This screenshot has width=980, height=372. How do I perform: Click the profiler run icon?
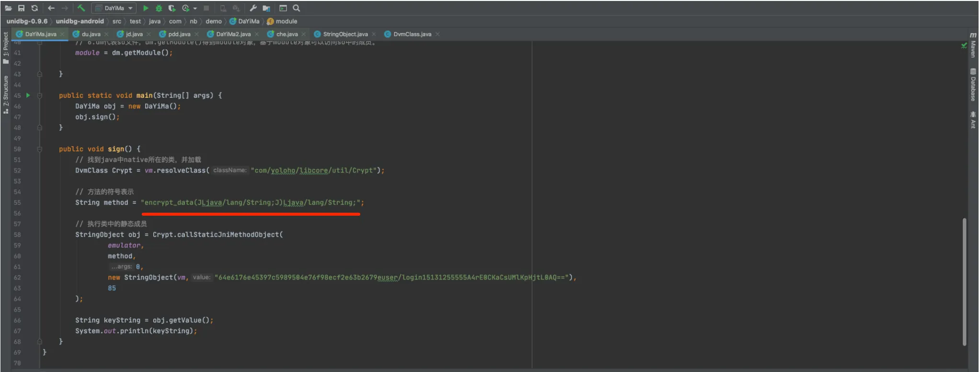tap(186, 8)
